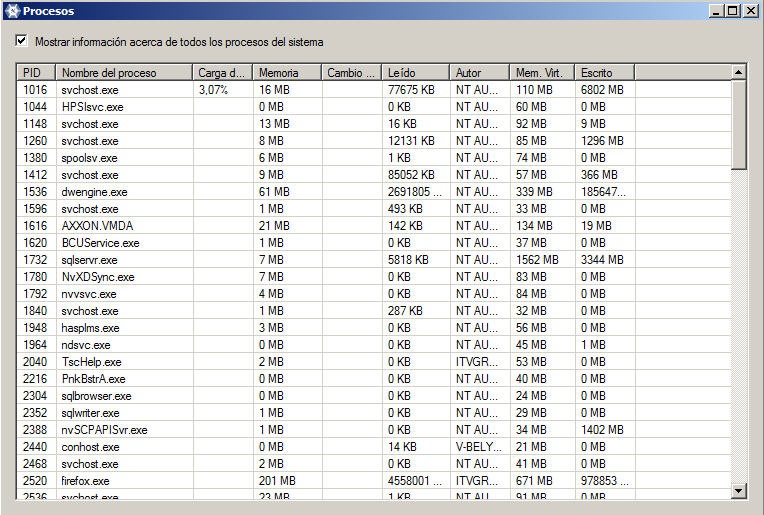Screen dimensions: 764x515
Task: Click the Procesos window title icon
Action: click(x=11, y=11)
